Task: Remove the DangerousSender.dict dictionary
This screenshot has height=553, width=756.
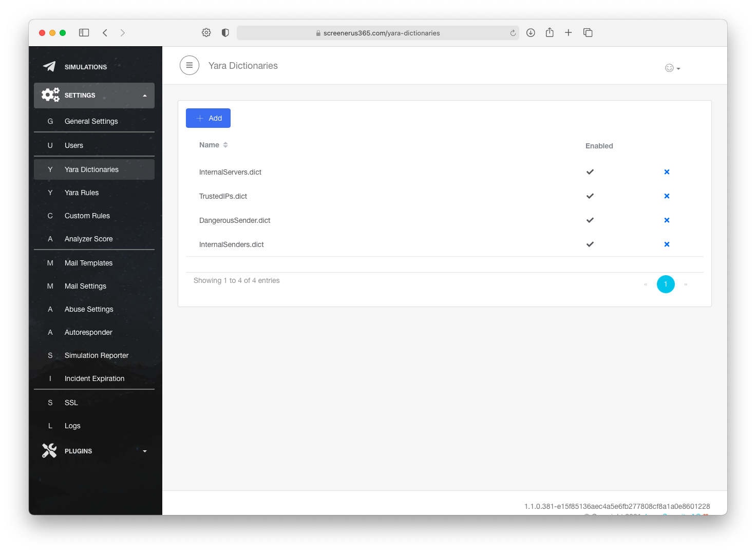Action: [x=667, y=220]
